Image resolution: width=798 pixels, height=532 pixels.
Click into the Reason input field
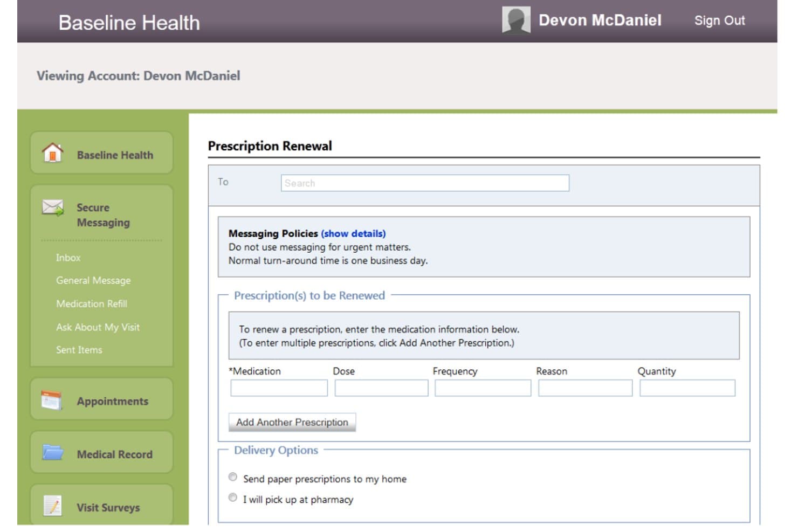point(585,388)
